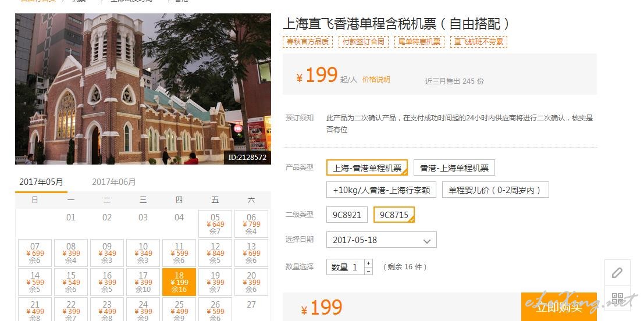Click the 春秋官方品质 tag

[308, 41]
